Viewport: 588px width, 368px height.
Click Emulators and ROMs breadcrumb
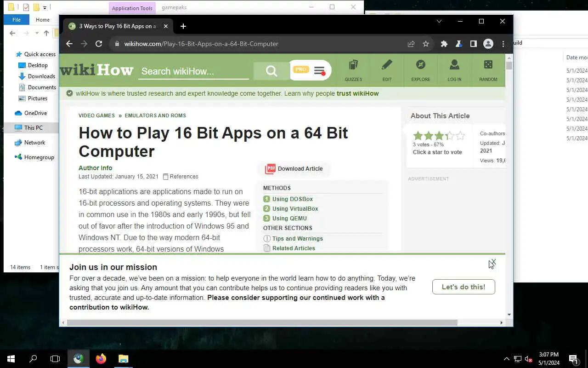(x=155, y=115)
